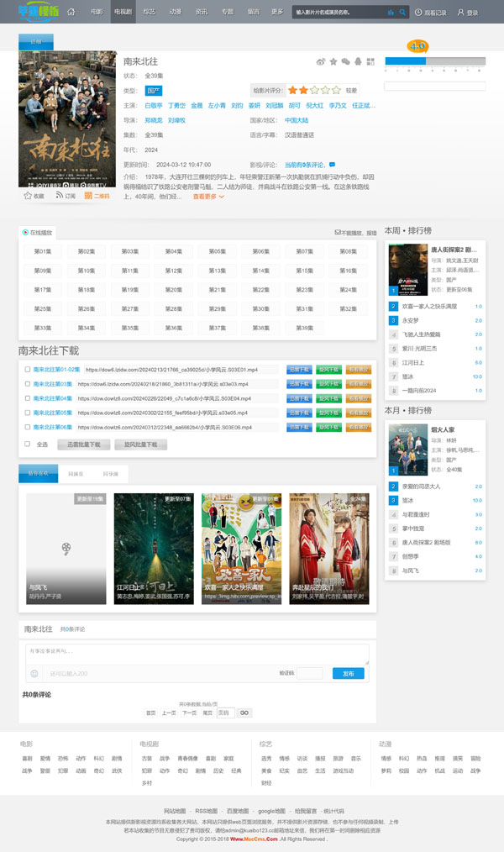Click the WeChat share icon

pos(345,62)
